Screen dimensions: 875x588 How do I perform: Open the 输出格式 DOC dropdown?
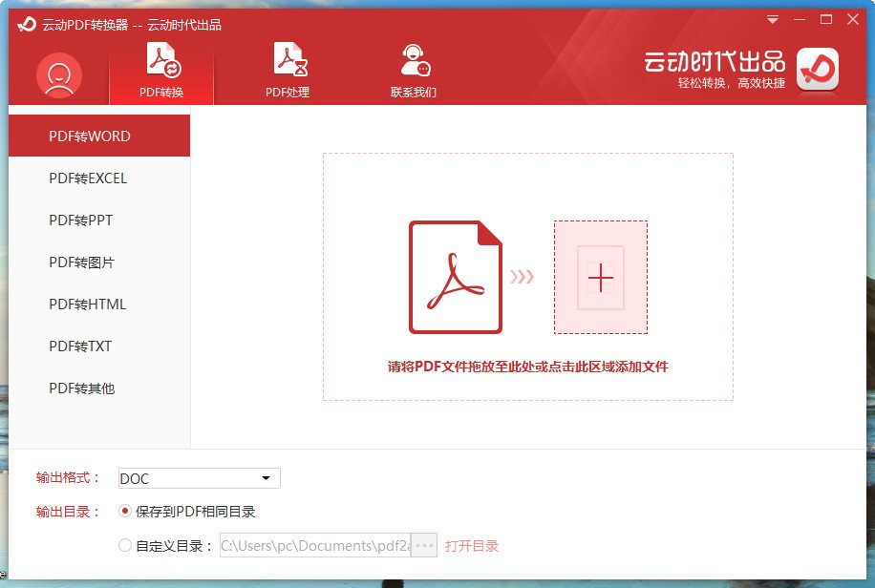click(x=200, y=478)
